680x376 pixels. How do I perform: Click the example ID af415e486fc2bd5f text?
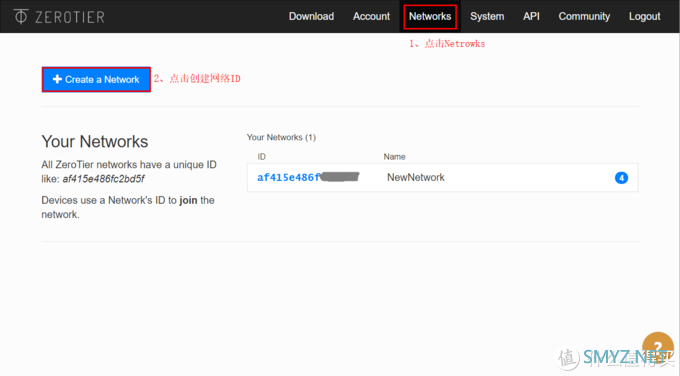(103, 179)
